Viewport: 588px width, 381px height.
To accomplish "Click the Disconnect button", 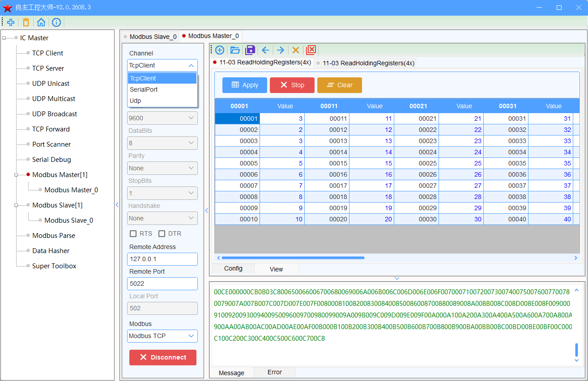I will point(163,357).
